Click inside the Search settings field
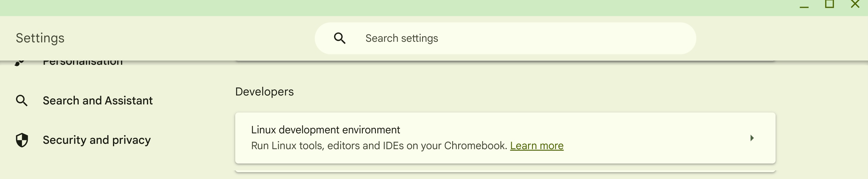Screen dimensions: 868x179 [x=472, y=38]
